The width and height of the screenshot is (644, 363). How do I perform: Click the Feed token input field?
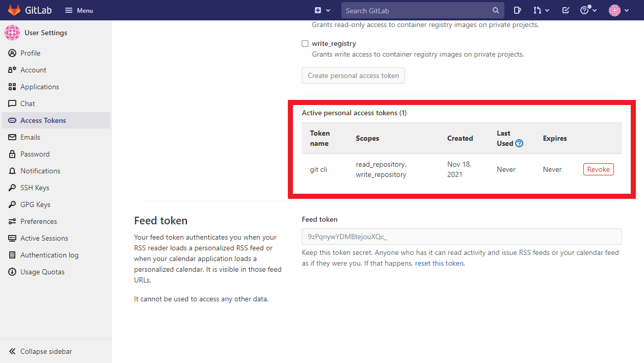click(462, 237)
